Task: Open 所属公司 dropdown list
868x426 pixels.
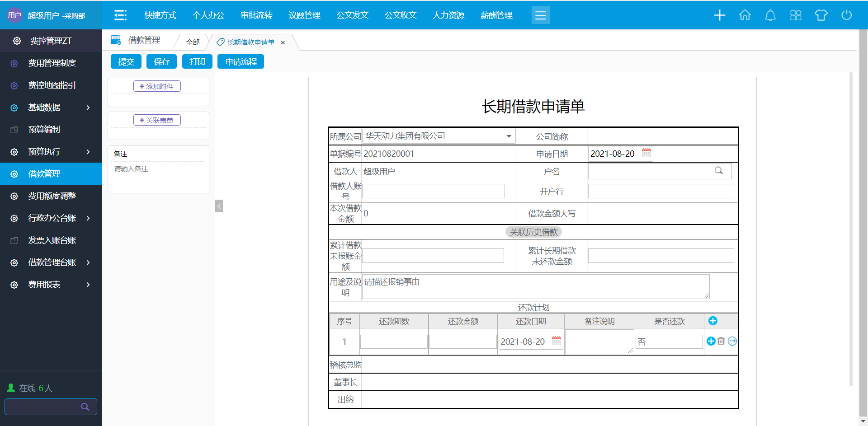Action: point(509,136)
